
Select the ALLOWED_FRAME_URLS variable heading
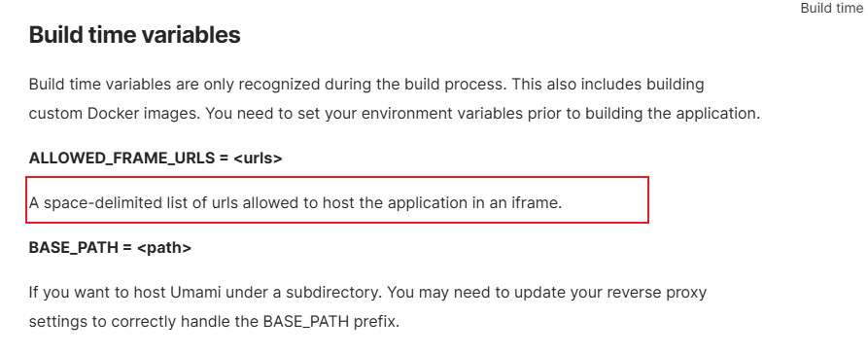[x=156, y=158]
